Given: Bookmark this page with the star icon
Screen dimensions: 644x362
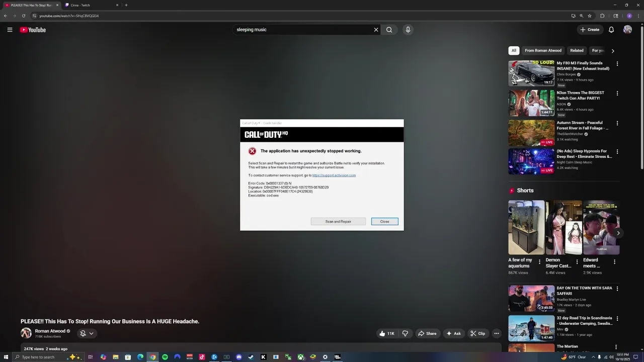Looking at the screenshot, I should coord(590,16).
